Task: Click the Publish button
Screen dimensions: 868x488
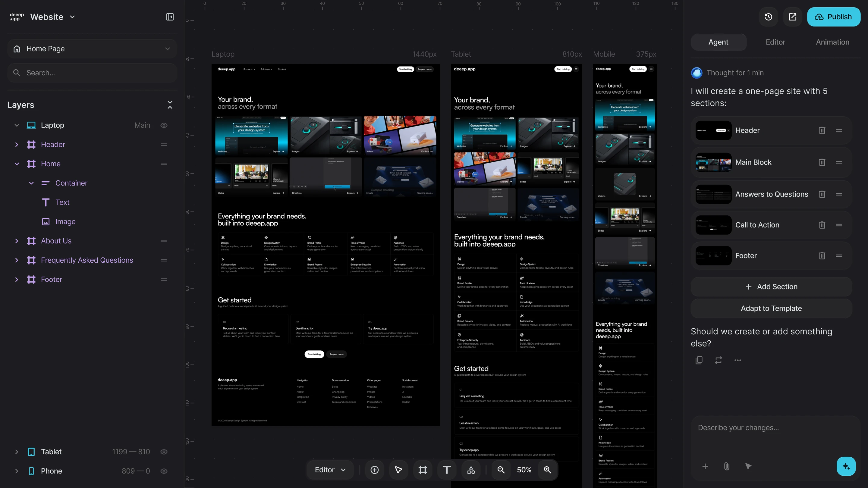Action: tap(833, 17)
